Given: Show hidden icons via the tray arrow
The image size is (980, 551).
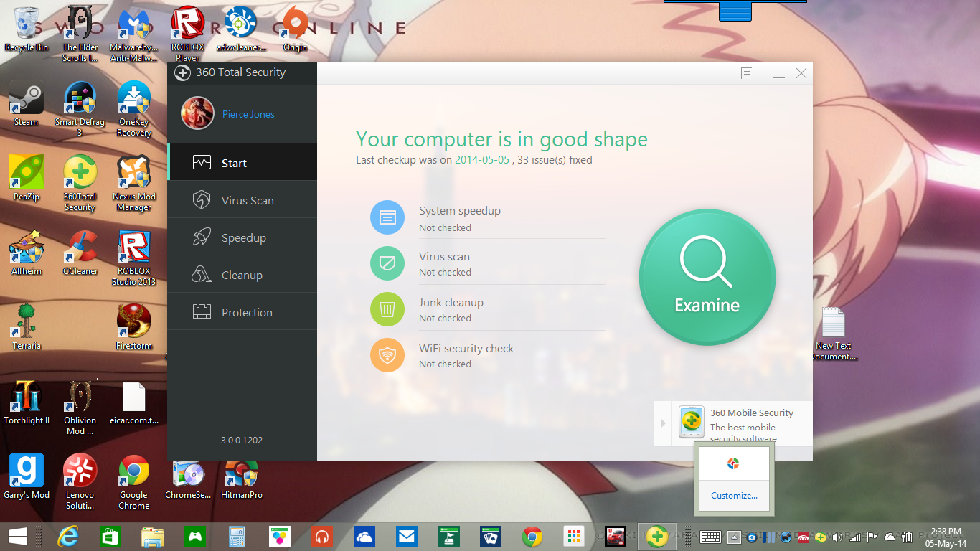Looking at the screenshot, I should click(x=733, y=536).
